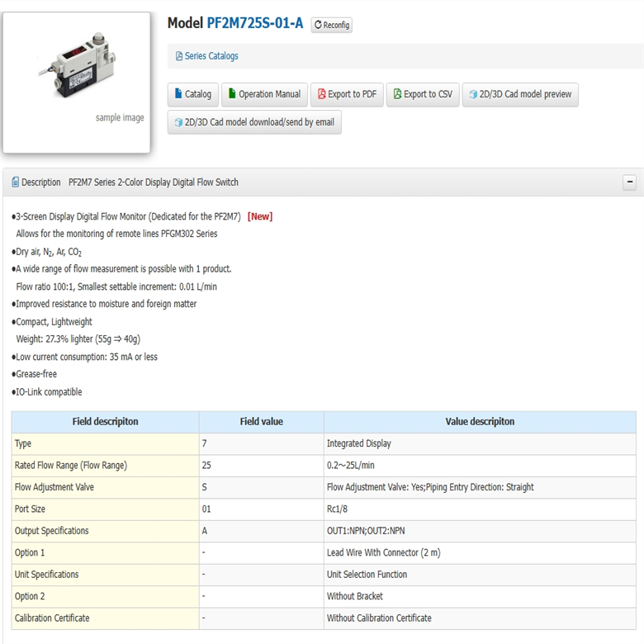Screen dimensions: 644x644
Task: Click the product sample image thumbnail
Action: [77, 83]
